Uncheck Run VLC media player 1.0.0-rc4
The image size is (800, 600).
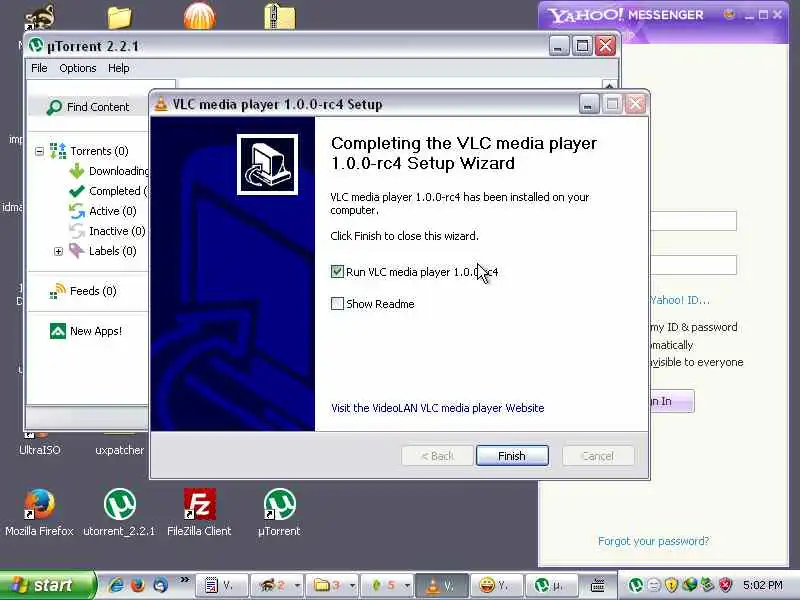[337, 271]
